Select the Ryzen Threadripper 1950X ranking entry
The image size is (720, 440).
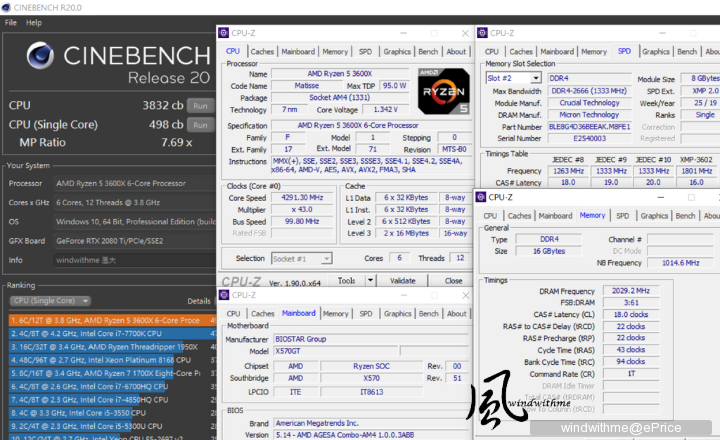click(112, 347)
